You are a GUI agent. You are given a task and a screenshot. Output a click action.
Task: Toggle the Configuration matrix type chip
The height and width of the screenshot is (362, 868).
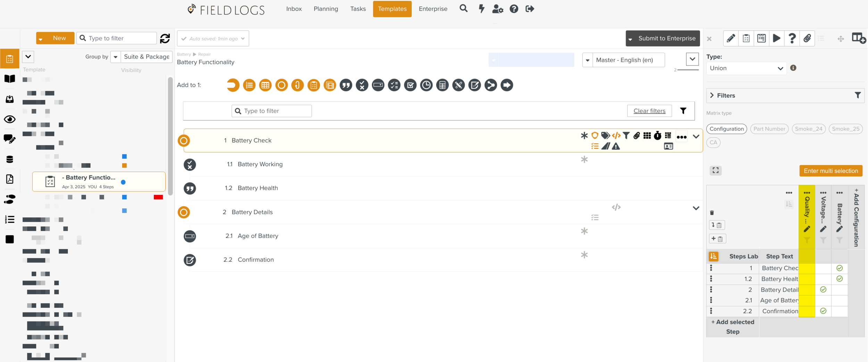[726, 129]
